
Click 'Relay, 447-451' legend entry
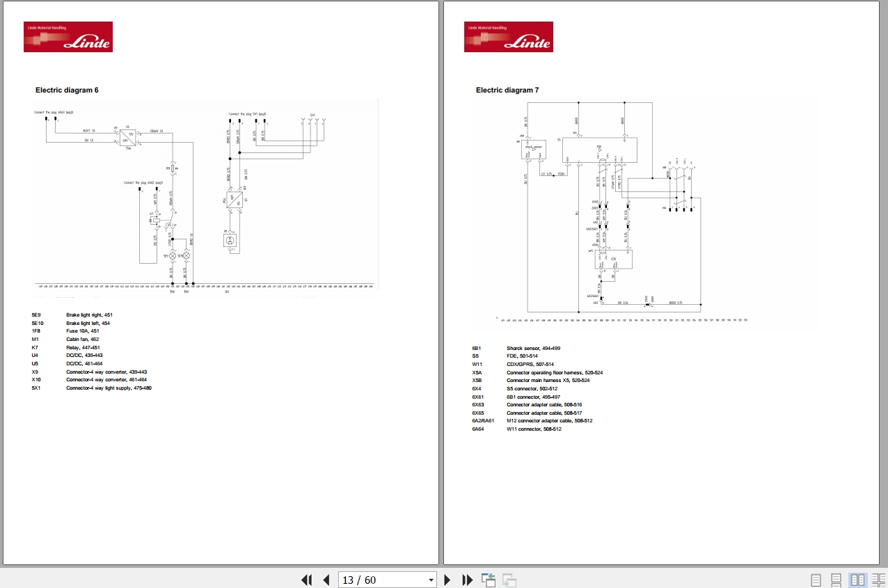pos(83,347)
